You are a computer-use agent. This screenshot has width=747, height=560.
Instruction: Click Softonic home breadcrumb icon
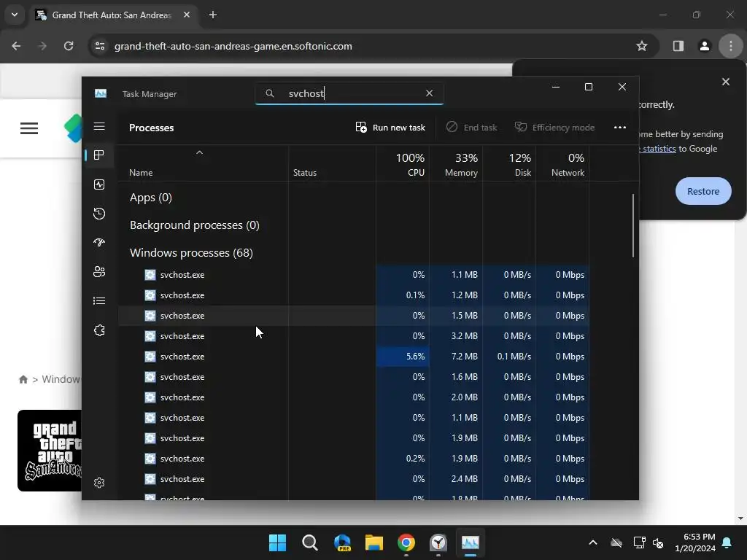23,379
